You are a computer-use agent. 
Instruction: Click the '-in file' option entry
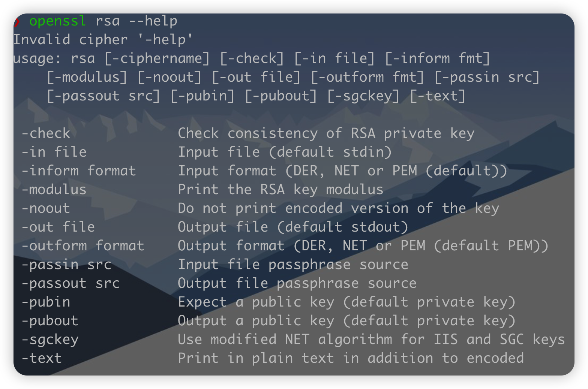(54, 152)
